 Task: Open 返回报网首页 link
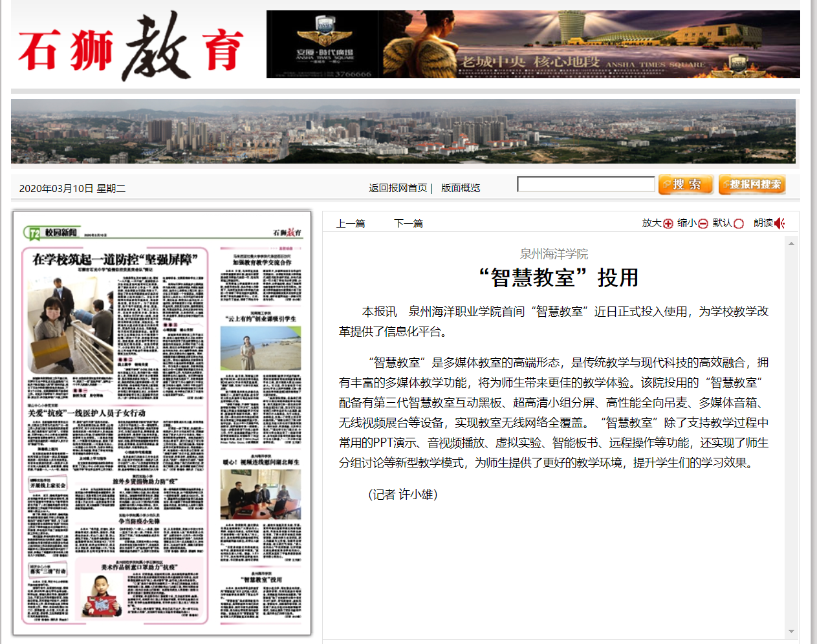(x=398, y=188)
